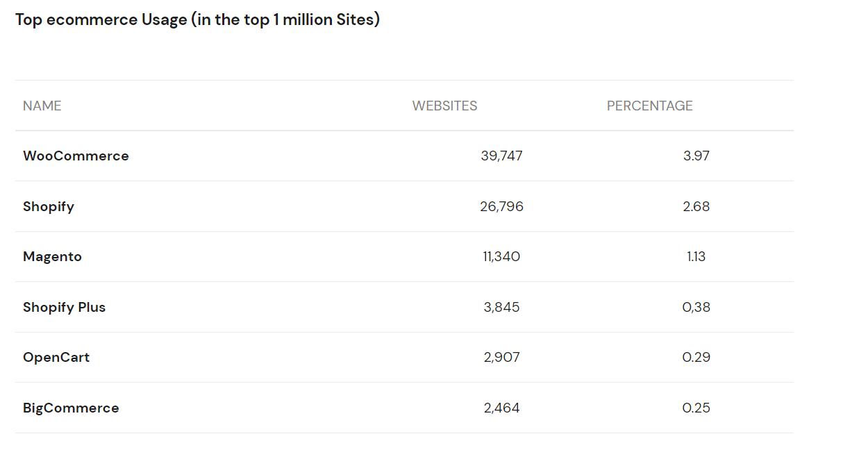Screen dimensions: 868x466
Task: Click the OpenCart name cell
Action: (x=56, y=357)
